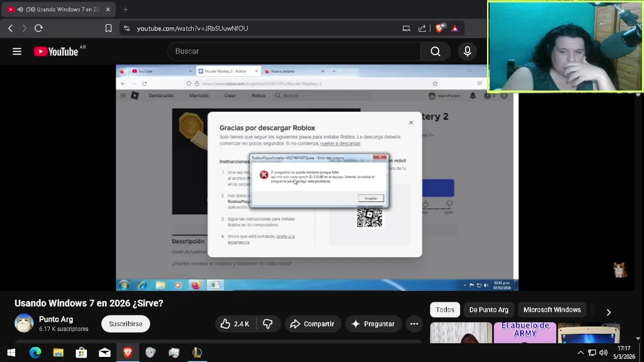Reload the page in Brave
Screen dimensions: 644x362
(x=38, y=28)
